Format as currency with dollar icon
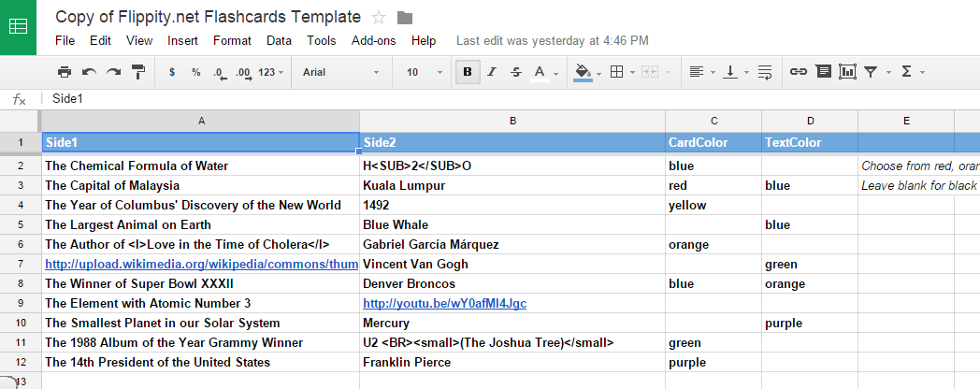The width and height of the screenshot is (980, 389). point(172,72)
